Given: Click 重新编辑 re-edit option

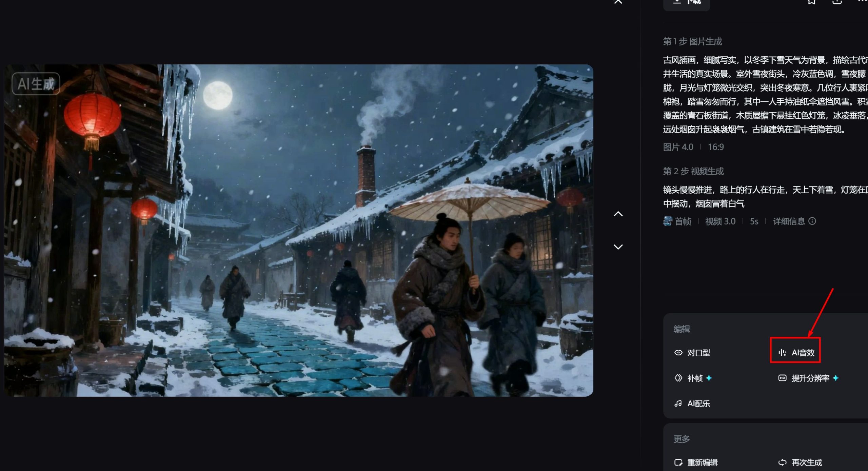Looking at the screenshot, I should click(x=696, y=463).
